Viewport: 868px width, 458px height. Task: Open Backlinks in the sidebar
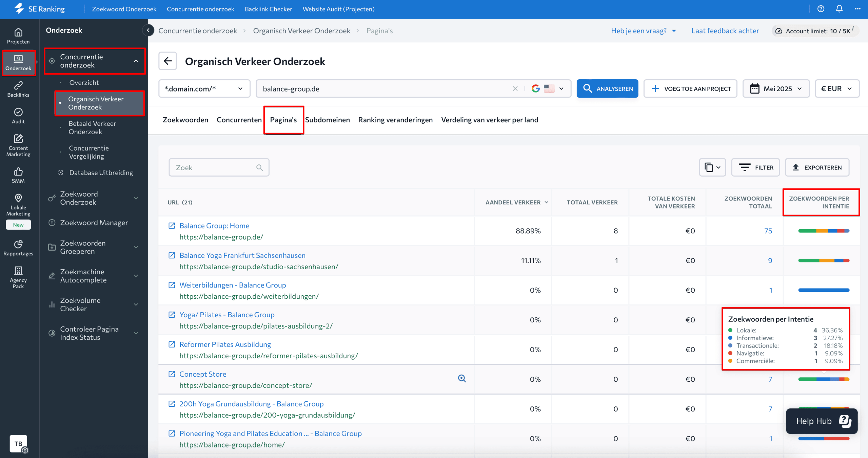18,89
